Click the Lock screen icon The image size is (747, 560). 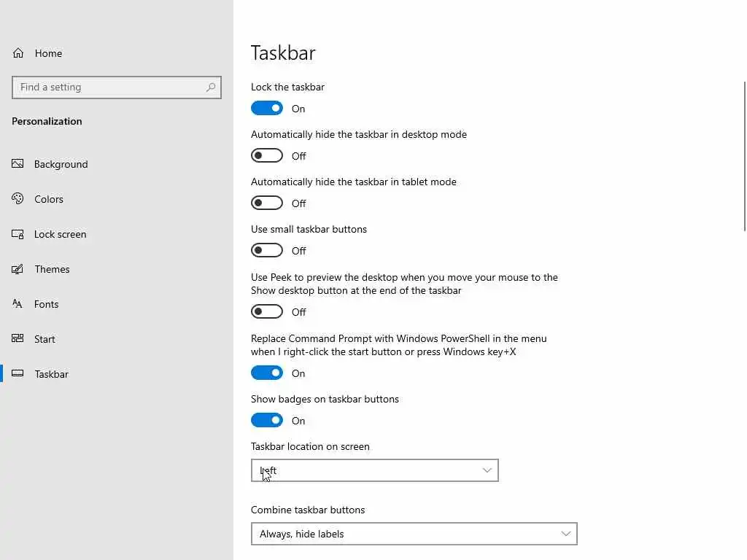pyautogui.click(x=18, y=234)
